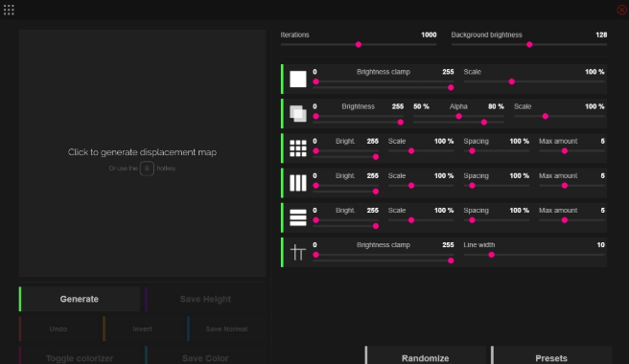The width and height of the screenshot is (629, 364).
Task: Click the Iterations slider handle
Action: coord(359,44)
